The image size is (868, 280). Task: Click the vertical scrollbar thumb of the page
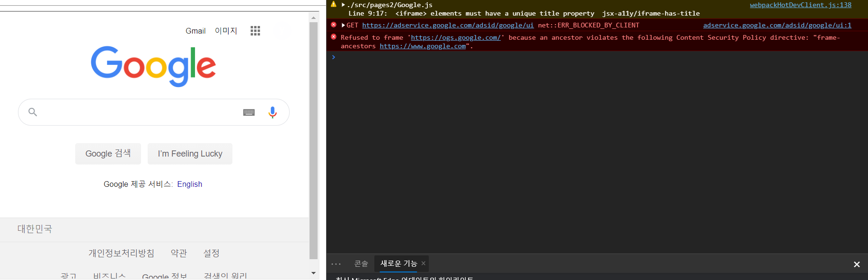coord(313,140)
